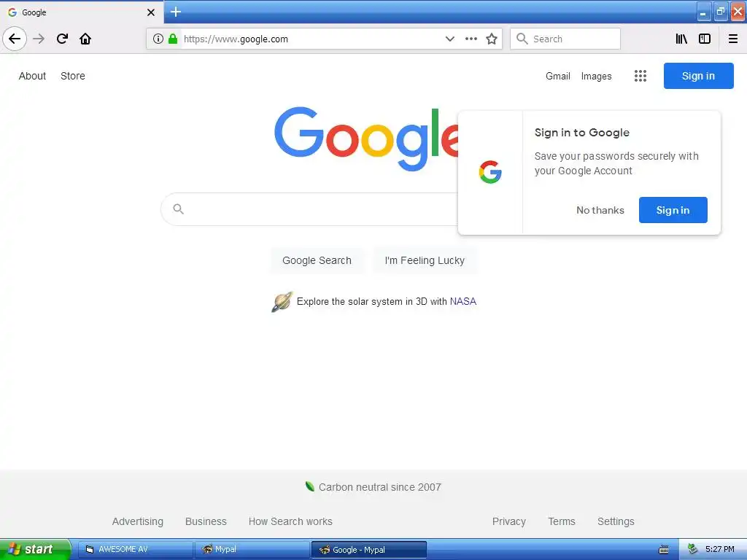Viewport: 747px width, 560px height.
Task: Go back using the browser back arrow
Action: (15, 39)
